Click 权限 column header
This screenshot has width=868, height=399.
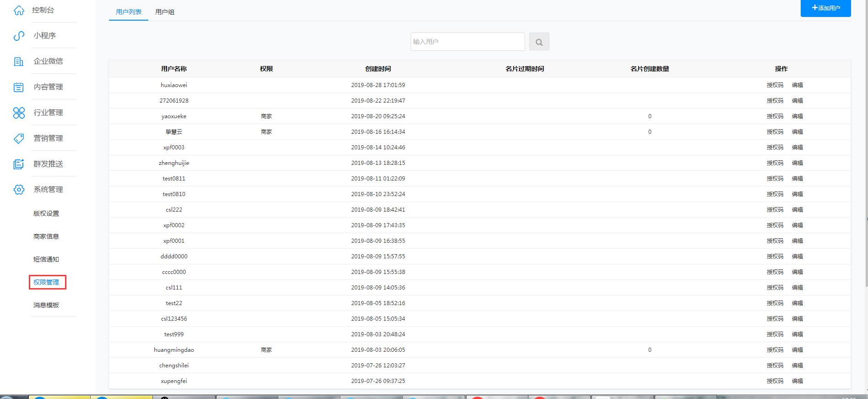pos(266,69)
